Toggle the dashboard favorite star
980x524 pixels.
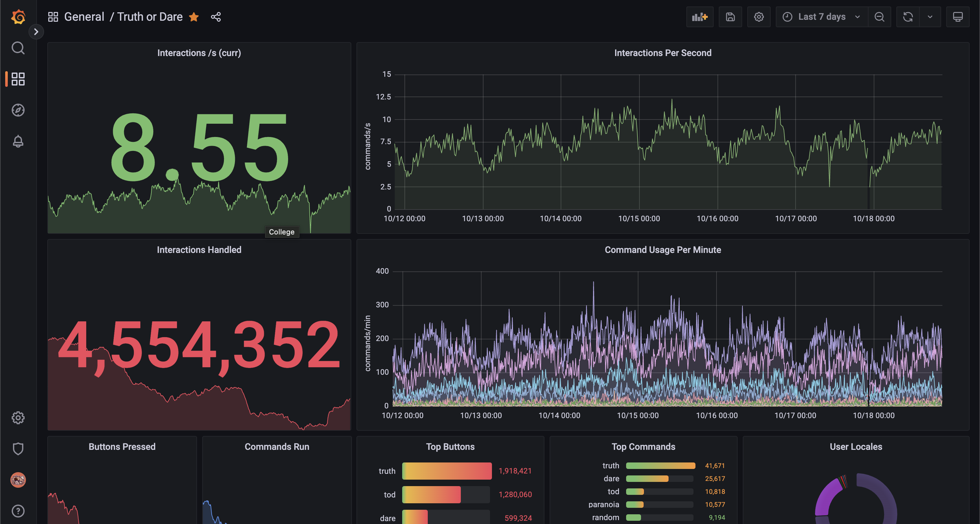[x=194, y=17]
